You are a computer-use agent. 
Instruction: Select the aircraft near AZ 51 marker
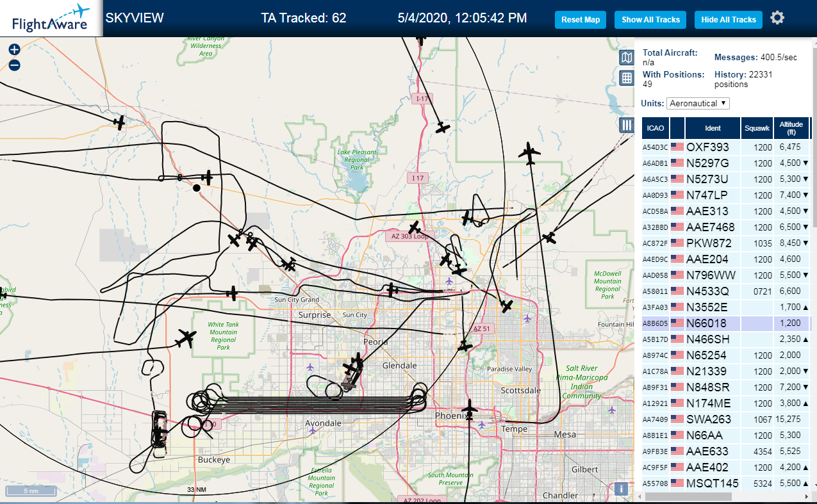pyautogui.click(x=465, y=346)
